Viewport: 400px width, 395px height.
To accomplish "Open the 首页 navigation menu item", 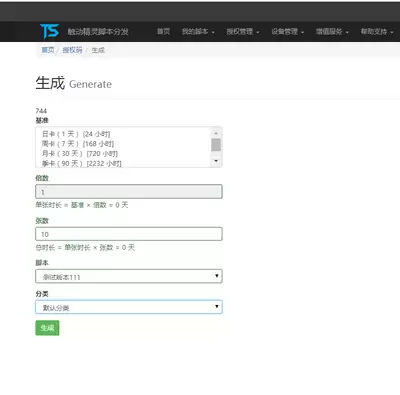I will click(x=163, y=32).
